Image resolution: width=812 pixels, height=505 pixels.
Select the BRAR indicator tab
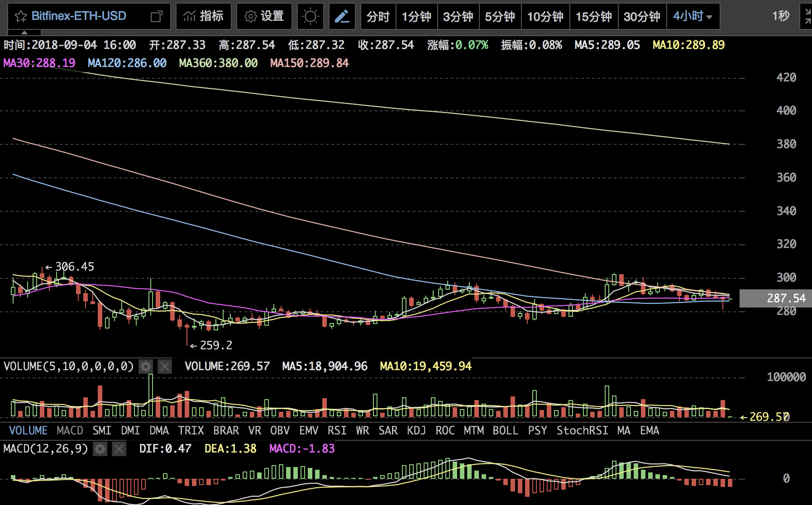click(226, 430)
